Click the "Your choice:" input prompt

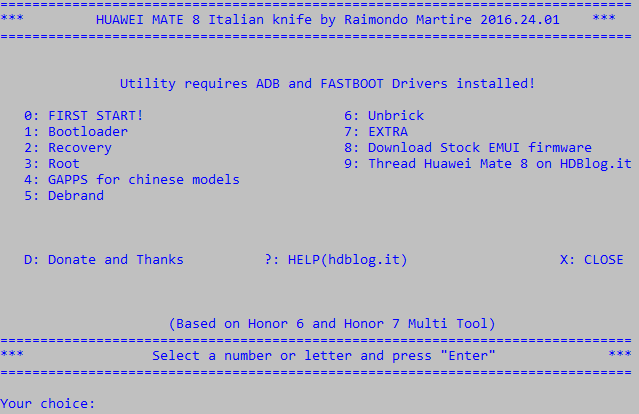tap(48, 403)
